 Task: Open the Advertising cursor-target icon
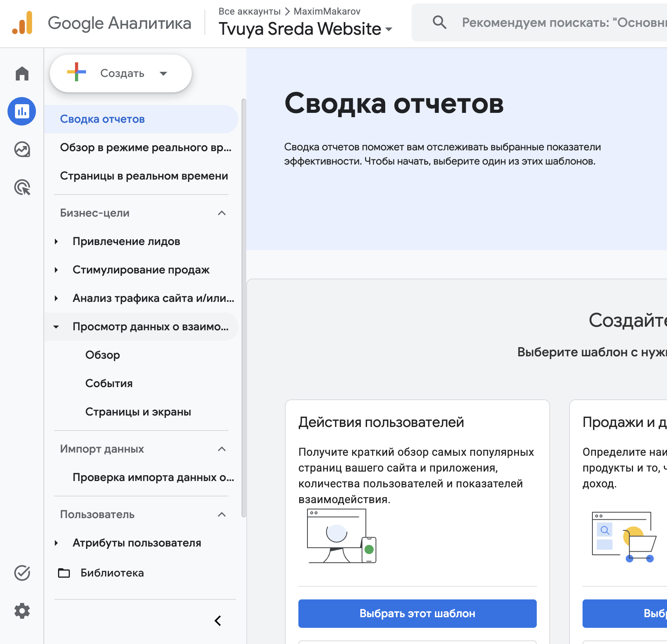(22, 187)
